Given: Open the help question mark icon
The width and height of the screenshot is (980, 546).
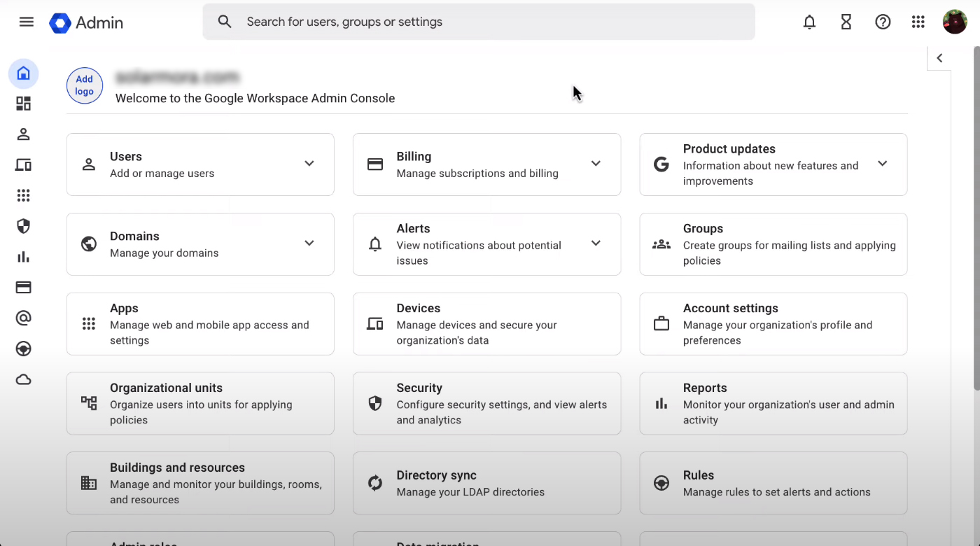Looking at the screenshot, I should click(883, 22).
